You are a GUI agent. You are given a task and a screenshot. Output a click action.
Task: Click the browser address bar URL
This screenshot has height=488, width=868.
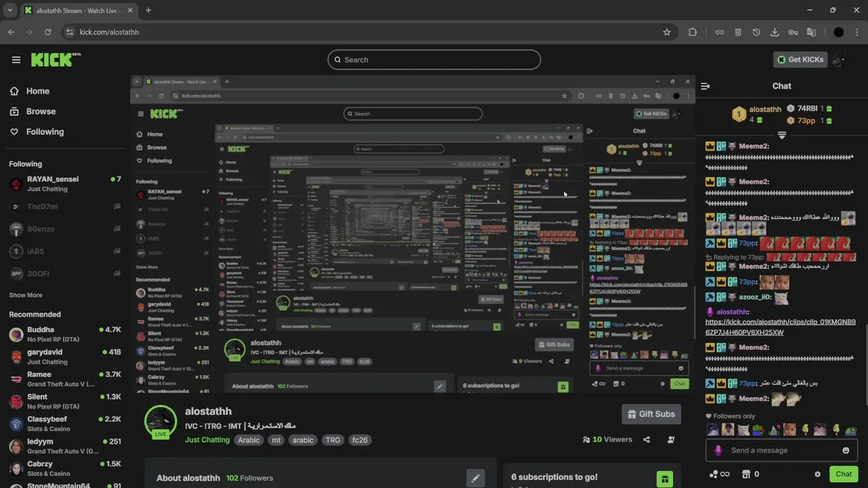[109, 32]
